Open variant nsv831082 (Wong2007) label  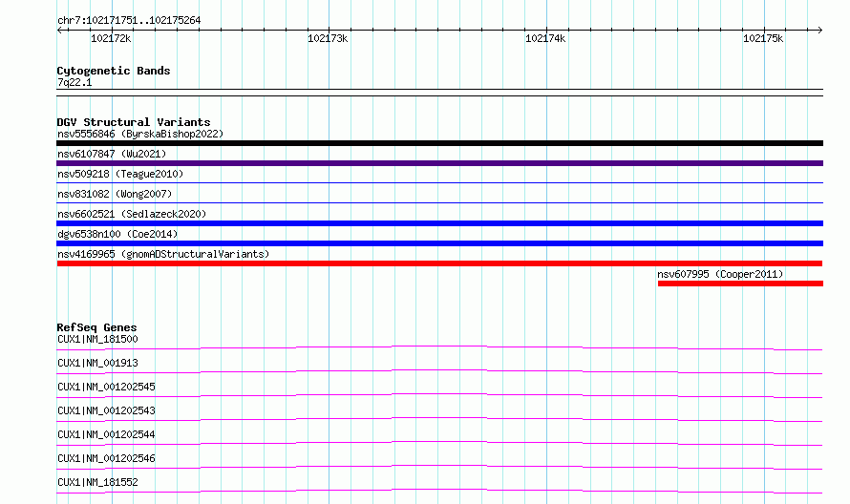[x=115, y=194]
